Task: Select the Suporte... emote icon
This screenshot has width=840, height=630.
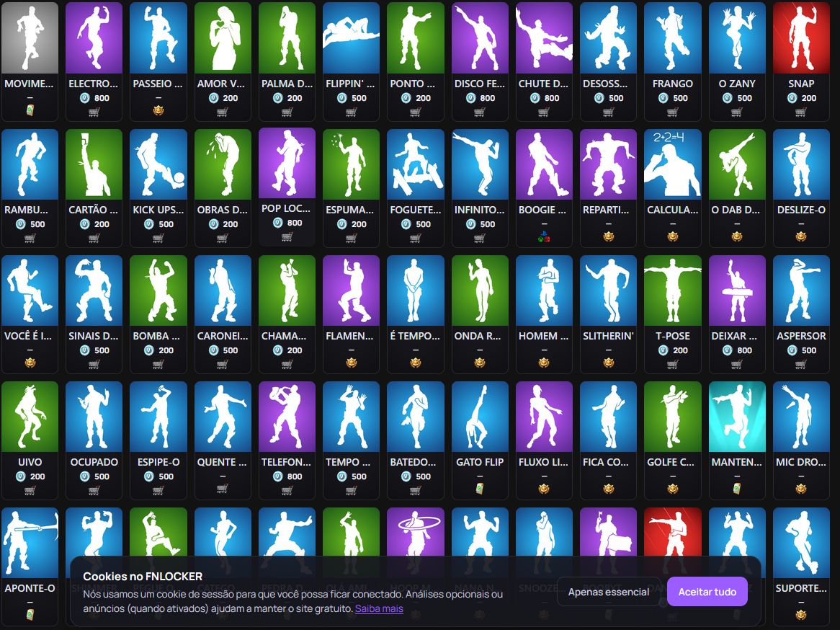Action: (x=801, y=543)
